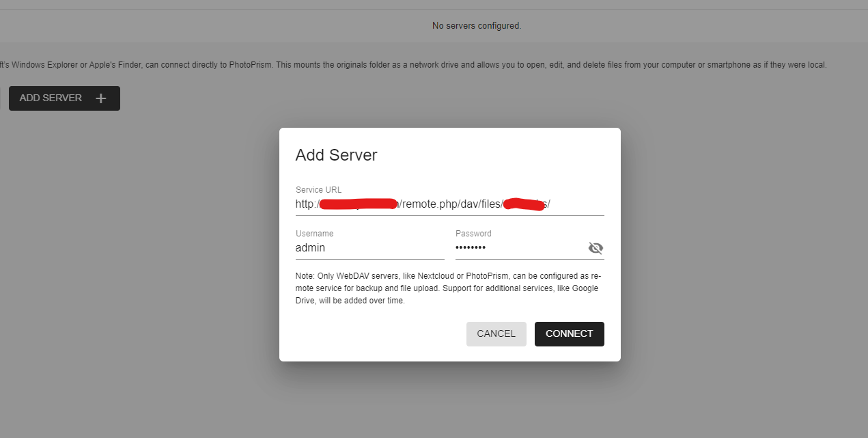Click the ADD SERVER button
The height and width of the screenshot is (438, 868).
click(64, 98)
